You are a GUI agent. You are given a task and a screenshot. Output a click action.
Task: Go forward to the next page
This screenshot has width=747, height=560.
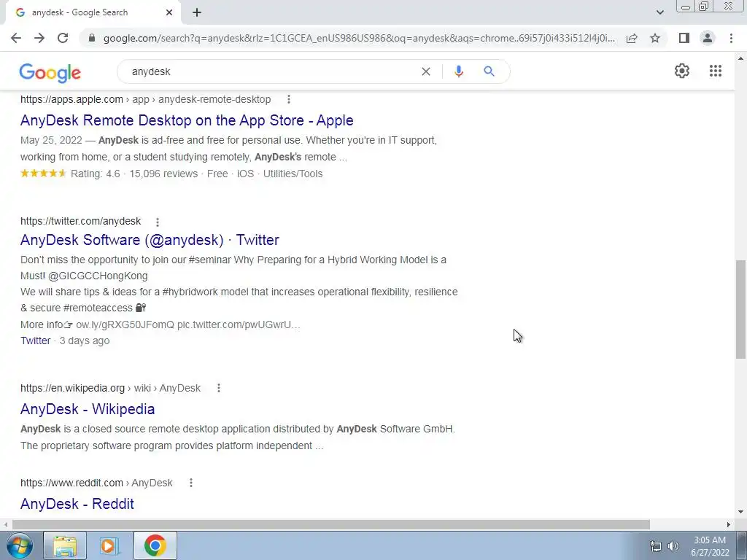click(39, 38)
